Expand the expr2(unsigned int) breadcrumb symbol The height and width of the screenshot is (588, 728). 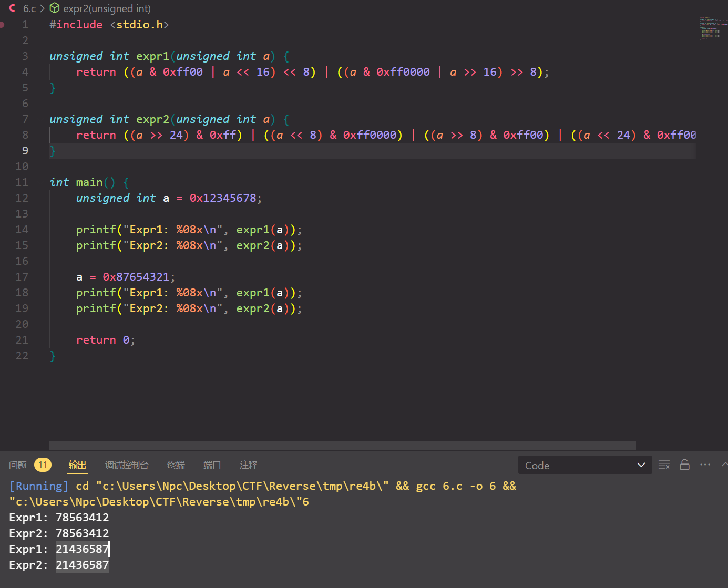click(107, 8)
